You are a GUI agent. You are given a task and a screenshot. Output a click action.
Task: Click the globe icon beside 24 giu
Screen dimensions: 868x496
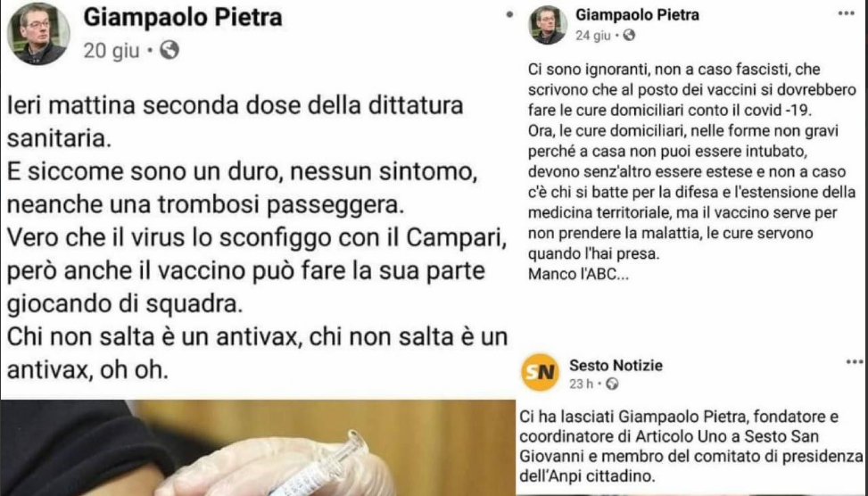pos(629,36)
